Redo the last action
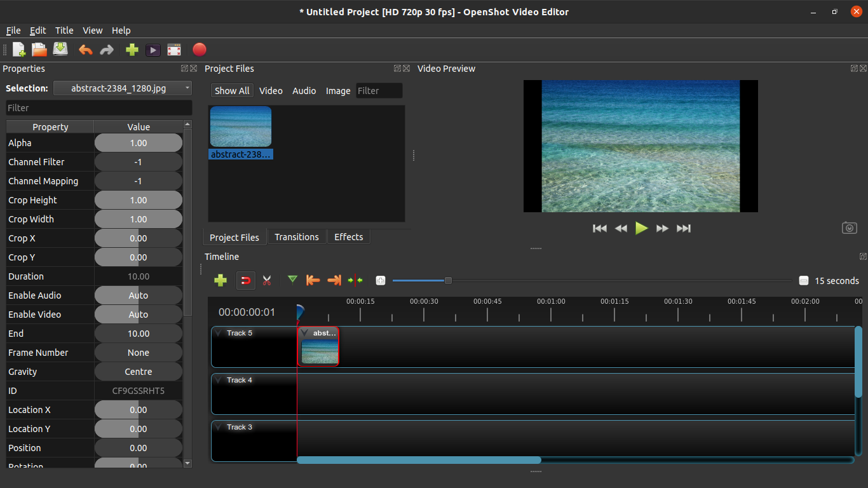 (x=107, y=49)
